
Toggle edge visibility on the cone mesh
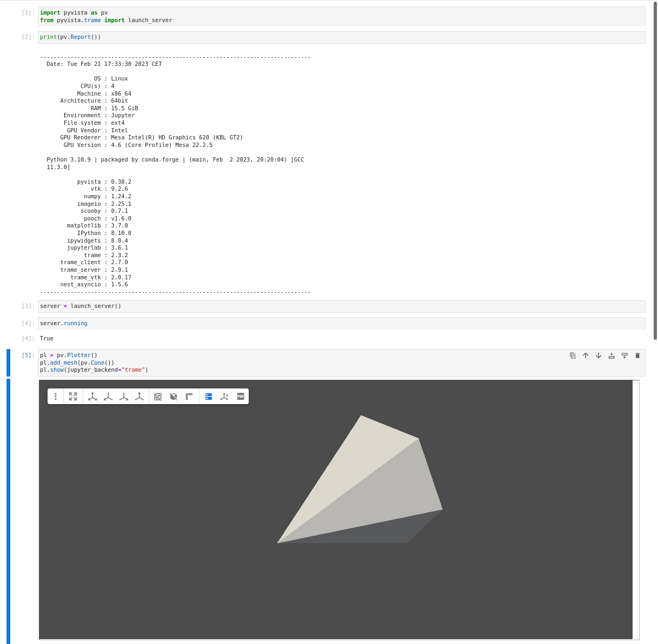173,396
